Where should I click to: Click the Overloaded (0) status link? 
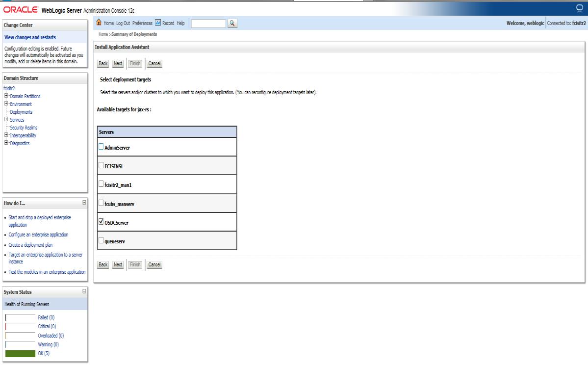[51, 336]
